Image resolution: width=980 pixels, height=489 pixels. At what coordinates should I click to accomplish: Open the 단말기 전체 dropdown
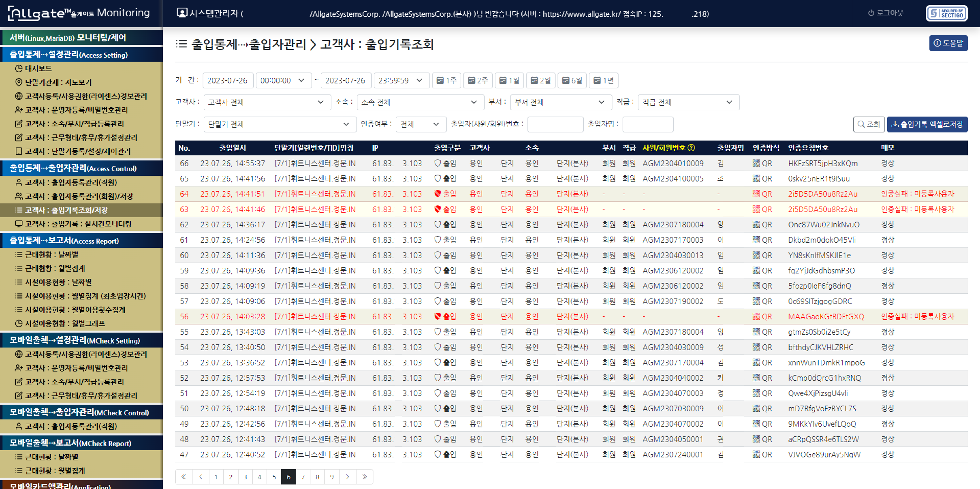(280, 125)
